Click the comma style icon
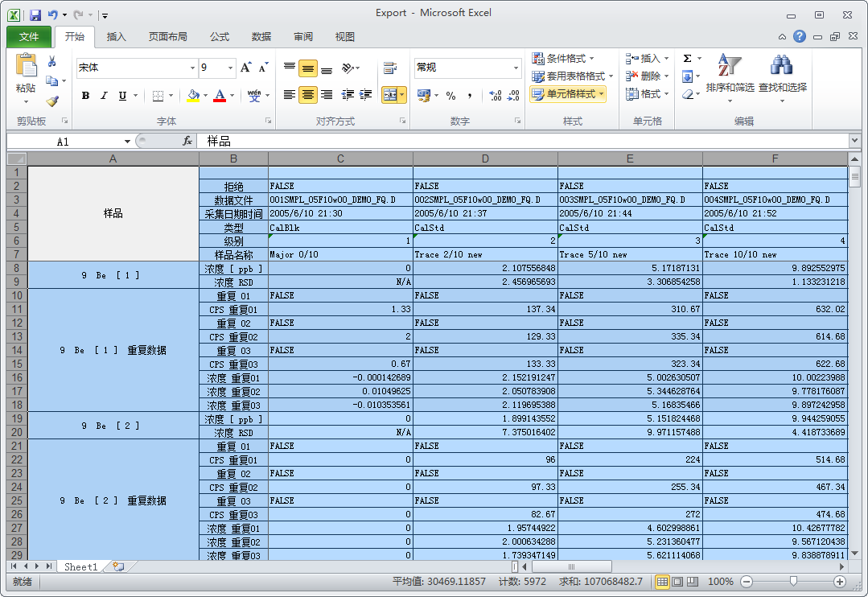The width and height of the screenshot is (868, 597). [x=470, y=96]
